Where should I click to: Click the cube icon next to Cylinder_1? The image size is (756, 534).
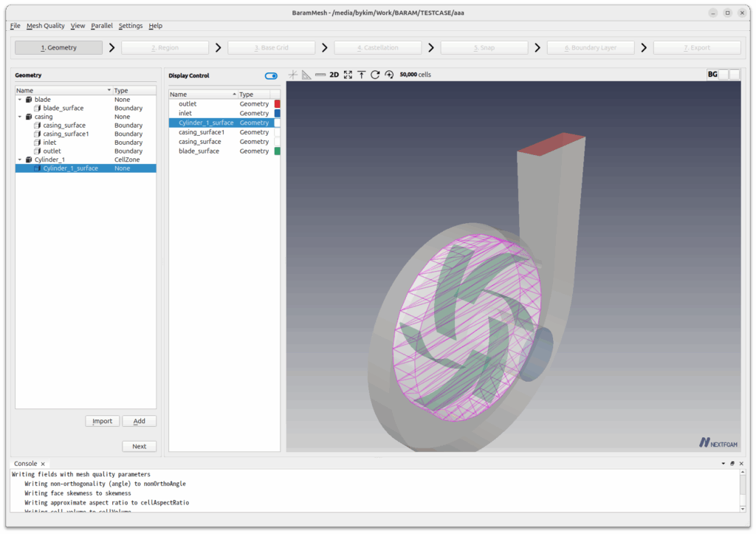click(29, 160)
